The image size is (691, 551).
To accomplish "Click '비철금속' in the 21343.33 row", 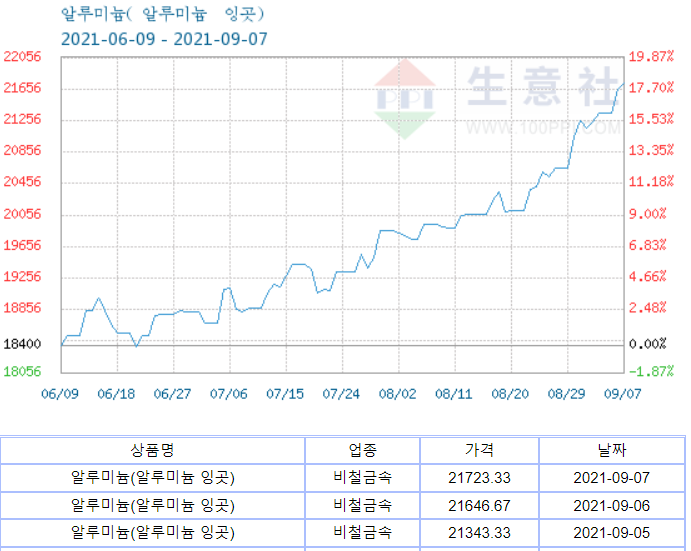I will (362, 532).
